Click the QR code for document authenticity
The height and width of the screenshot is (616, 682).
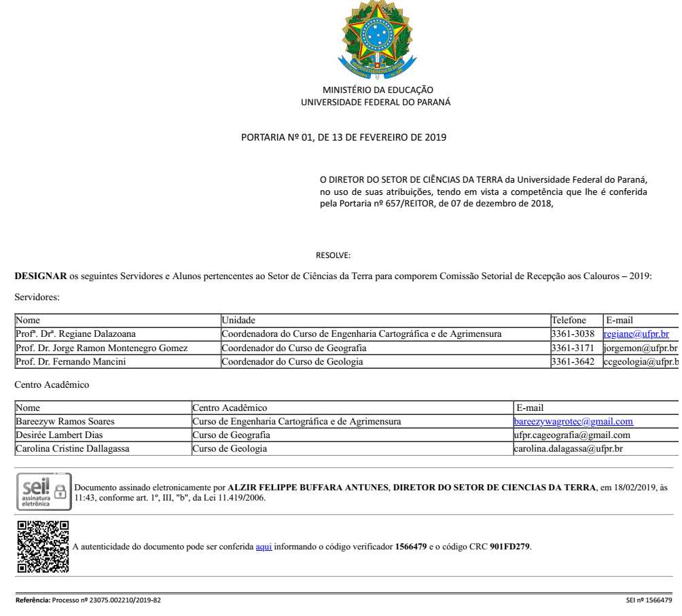pyautogui.click(x=43, y=547)
